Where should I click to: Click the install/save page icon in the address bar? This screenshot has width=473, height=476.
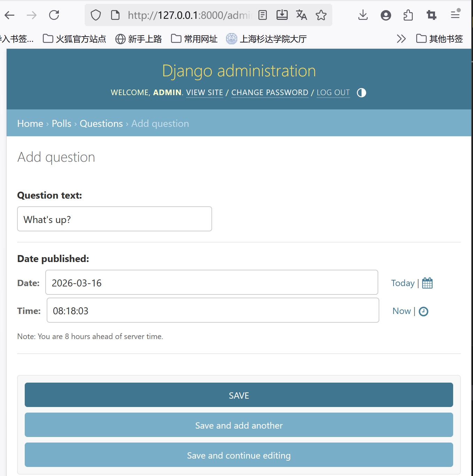coord(282,15)
